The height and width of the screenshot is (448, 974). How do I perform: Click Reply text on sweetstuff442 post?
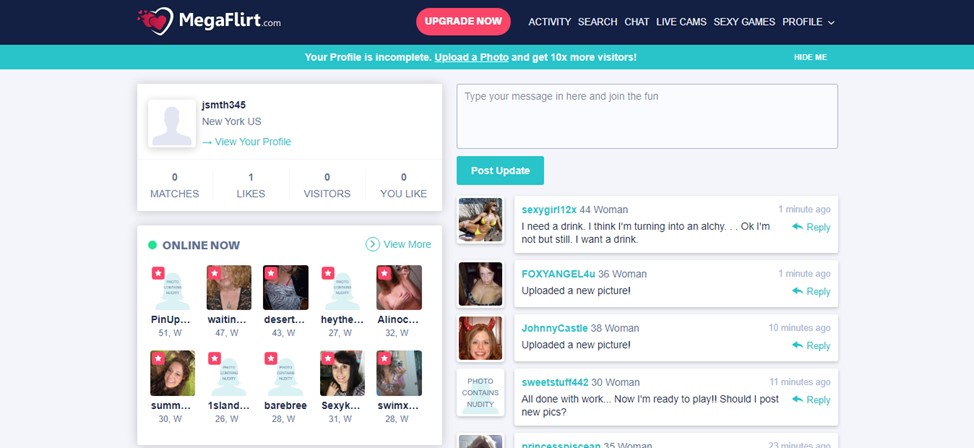pyautogui.click(x=818, y=400)
